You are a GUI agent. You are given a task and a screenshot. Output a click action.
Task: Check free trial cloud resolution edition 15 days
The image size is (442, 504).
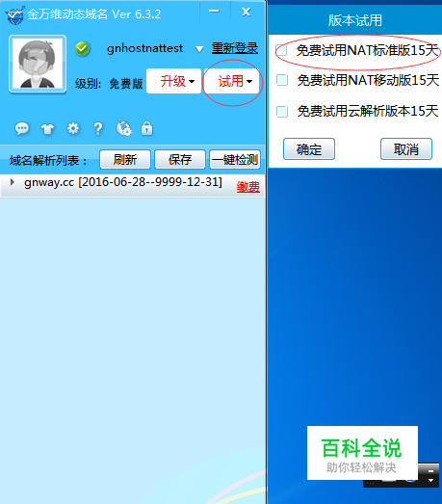282,112
